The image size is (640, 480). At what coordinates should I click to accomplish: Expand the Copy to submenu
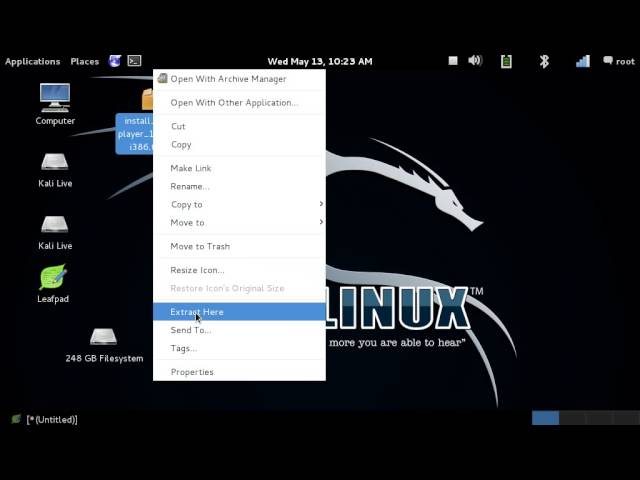(x=239, y=204)
